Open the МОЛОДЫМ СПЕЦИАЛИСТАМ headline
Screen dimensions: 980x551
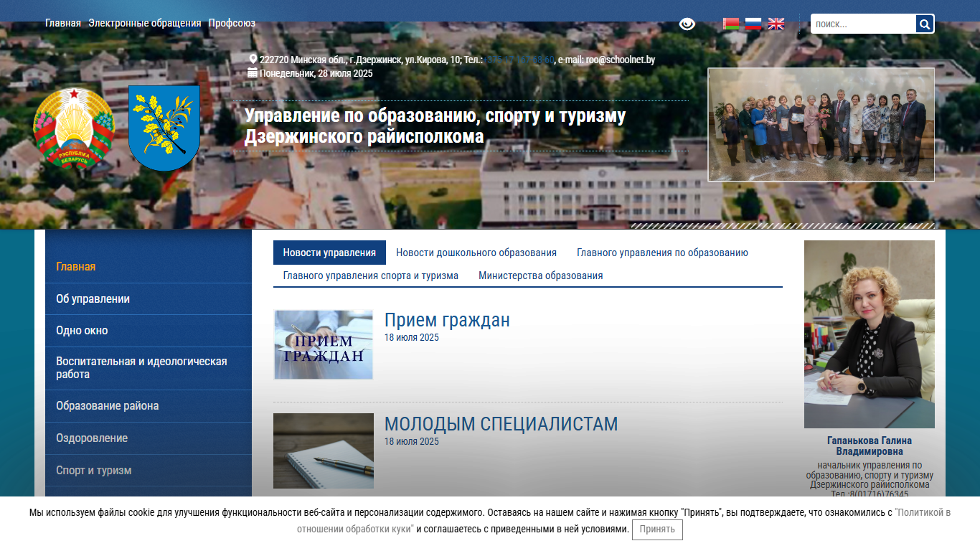pyautogui.click(x=501, y=424)
